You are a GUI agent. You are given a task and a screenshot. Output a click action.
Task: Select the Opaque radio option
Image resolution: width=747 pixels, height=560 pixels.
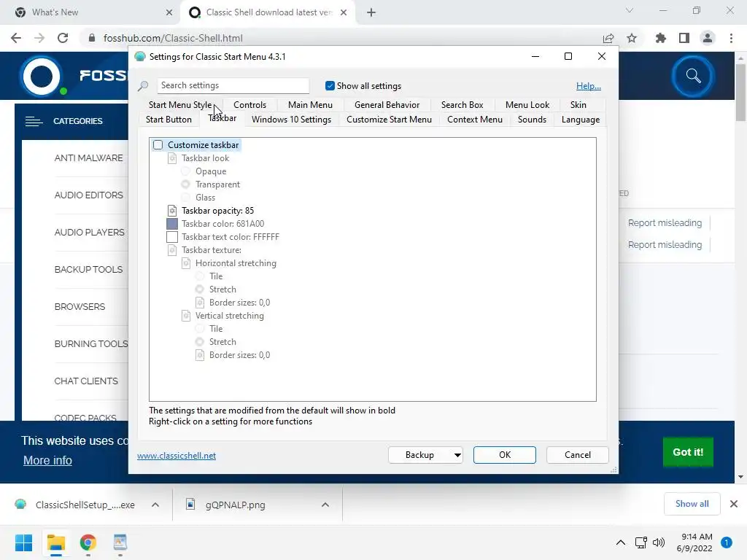(186, 171)
